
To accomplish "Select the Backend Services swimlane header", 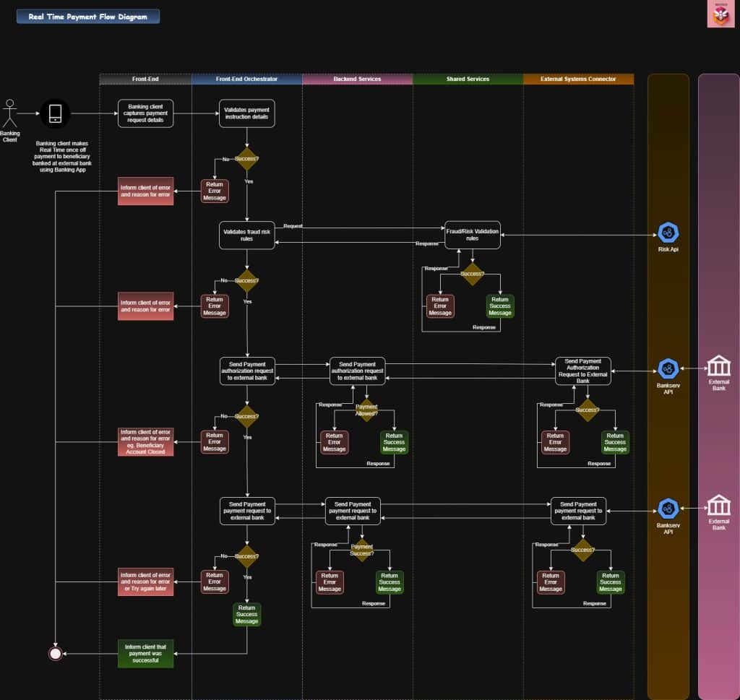I will click(x=357, y=79).
